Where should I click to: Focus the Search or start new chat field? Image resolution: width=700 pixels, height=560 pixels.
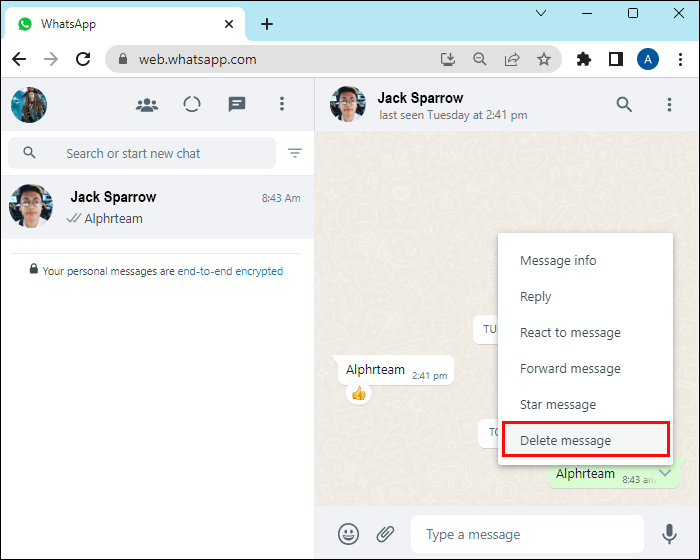point(142,153)
